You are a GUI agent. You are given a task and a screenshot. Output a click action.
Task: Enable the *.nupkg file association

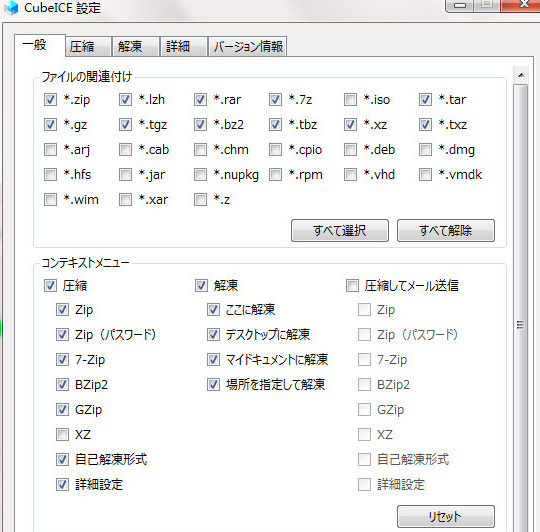200,175
